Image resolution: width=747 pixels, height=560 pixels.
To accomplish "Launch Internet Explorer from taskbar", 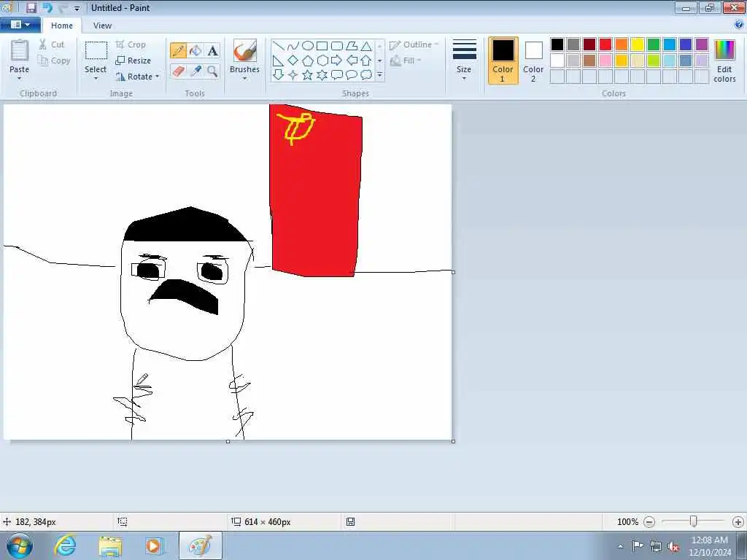I will [x=65, y=545].
